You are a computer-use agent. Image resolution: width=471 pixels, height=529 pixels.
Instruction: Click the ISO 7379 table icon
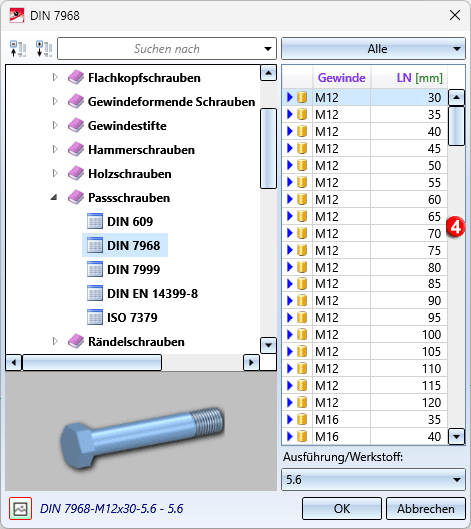point(95,317)
